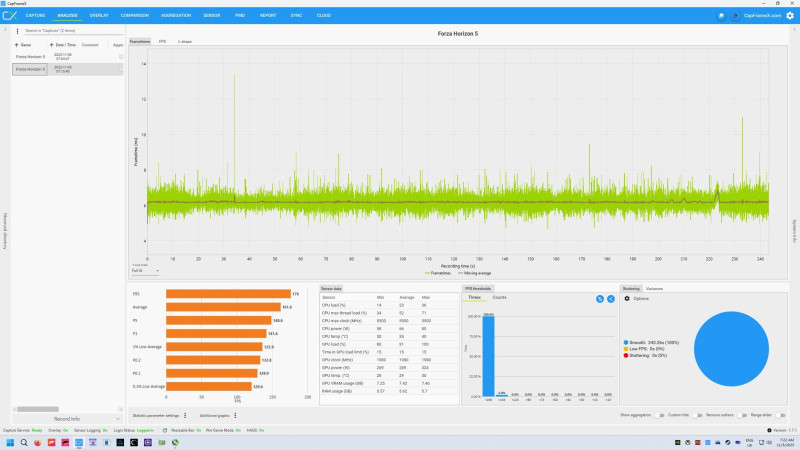Enable Remove outliers switch

pos(742,415)
